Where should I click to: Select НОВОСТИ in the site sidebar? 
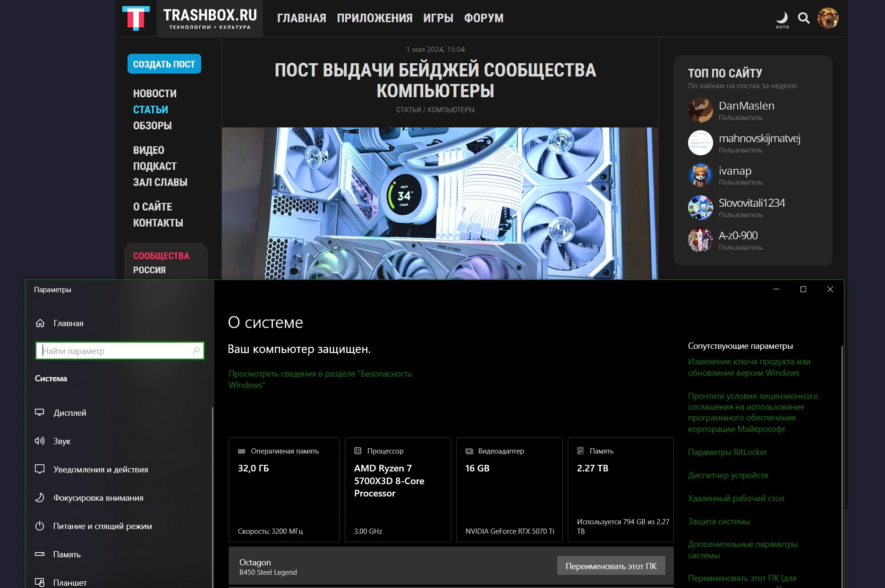pyautogui.click(x=154, y=93)
